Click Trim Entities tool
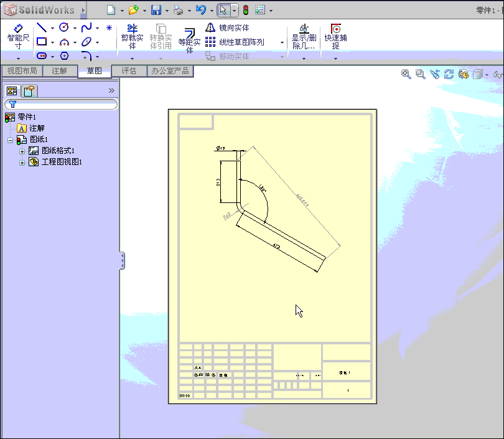The image size is (504, 439). (132, 37)
